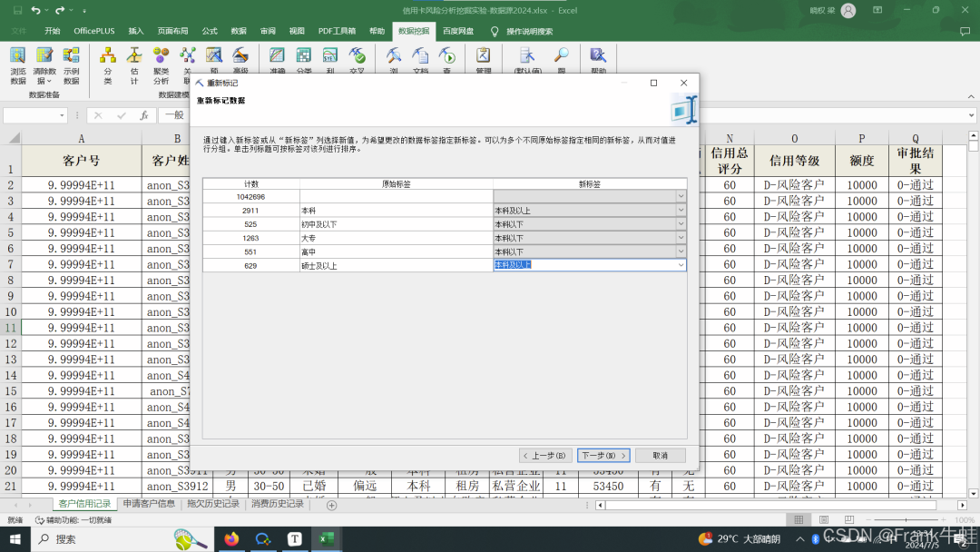Expand the new-label dropdown for 本科 row
980x552 pixels.
click(681, 210)
